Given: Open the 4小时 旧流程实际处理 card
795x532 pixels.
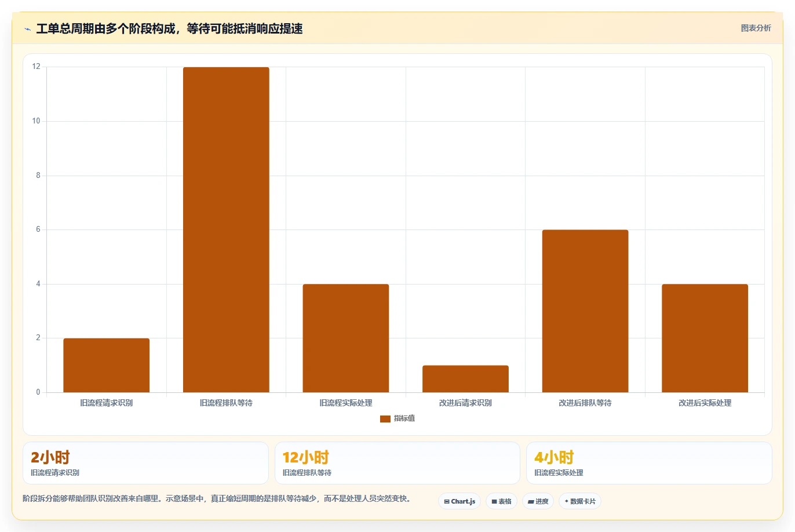Looking at the screenshot, I should [x=649, y=463].
